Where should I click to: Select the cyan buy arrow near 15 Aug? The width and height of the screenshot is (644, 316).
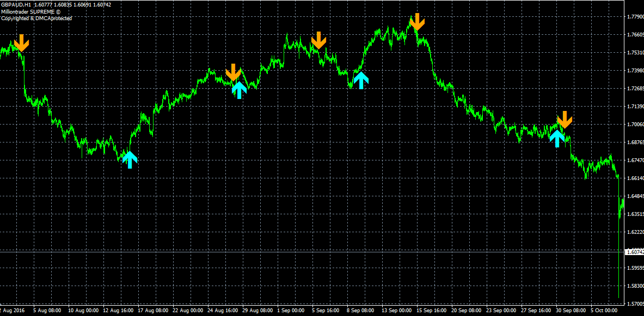pyautogui.click(x=130, y=160)
